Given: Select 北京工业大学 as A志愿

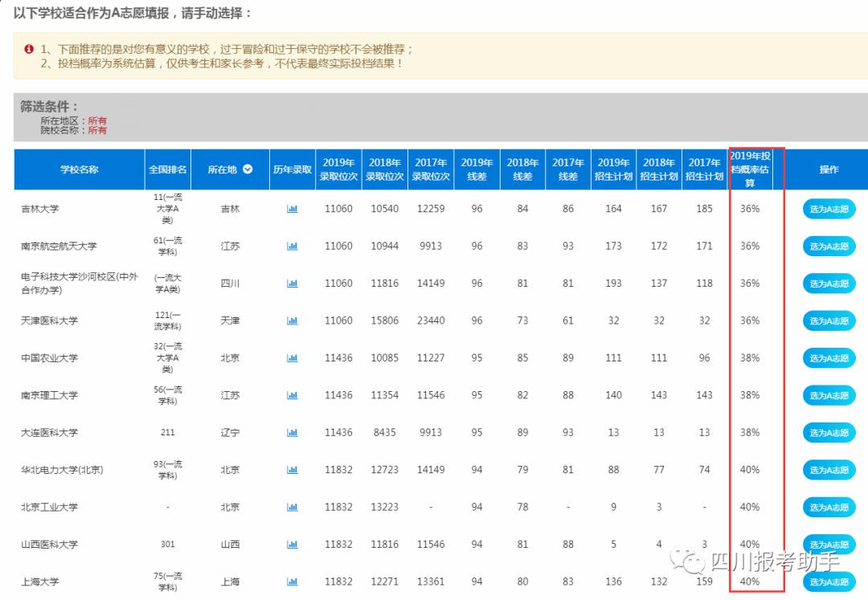Looking at the screenshot, I should 829,507.
